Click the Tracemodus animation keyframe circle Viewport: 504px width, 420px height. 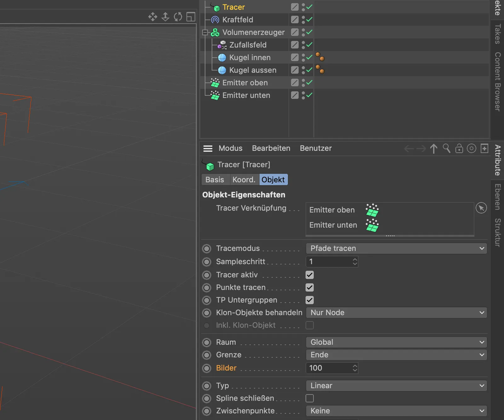(207, 249)
